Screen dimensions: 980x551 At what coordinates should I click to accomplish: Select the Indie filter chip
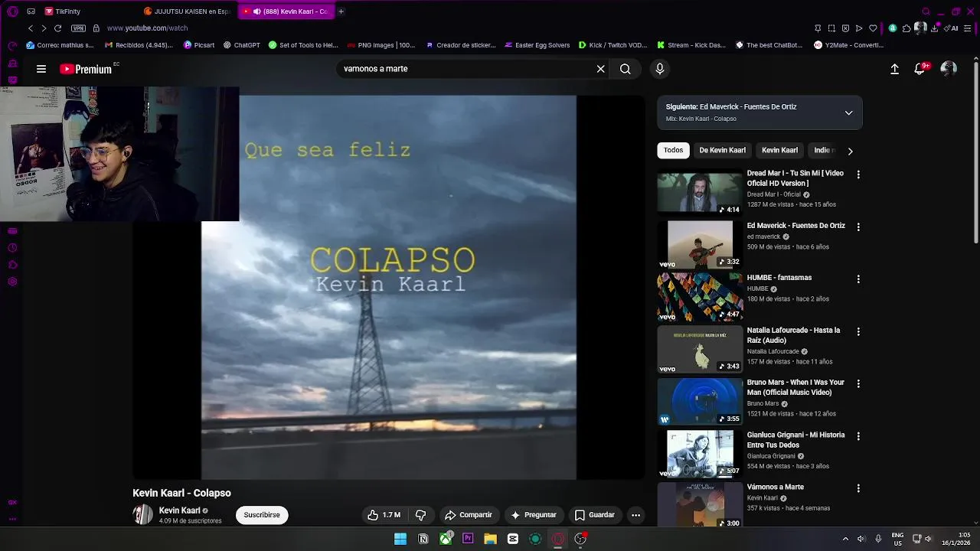coord(823,151)
